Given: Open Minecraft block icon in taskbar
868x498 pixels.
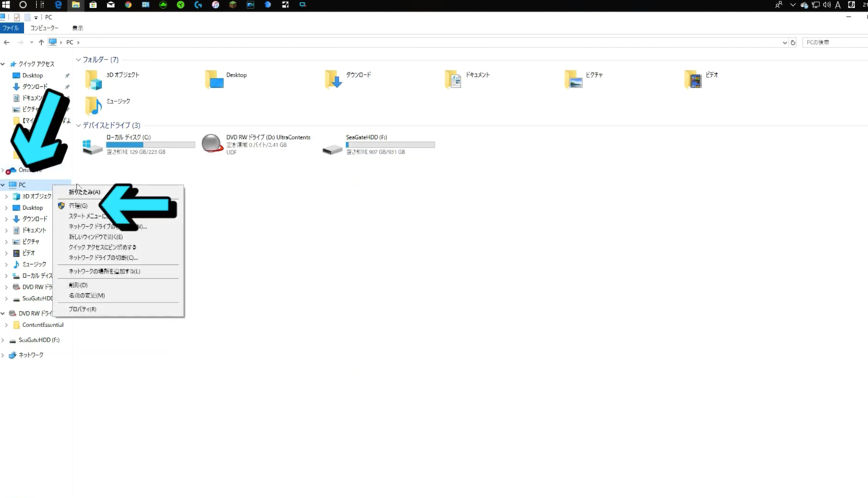Looking at the screenshot, I should pos(233,4).
